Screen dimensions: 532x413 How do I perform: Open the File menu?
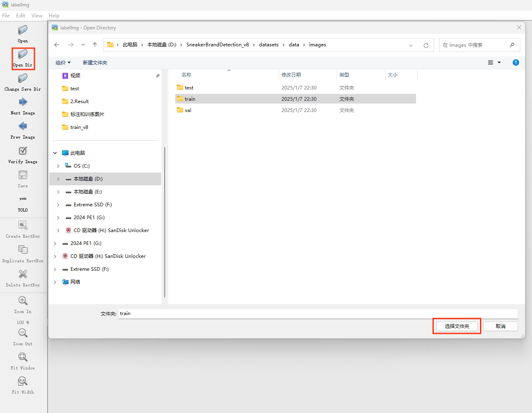6,16
